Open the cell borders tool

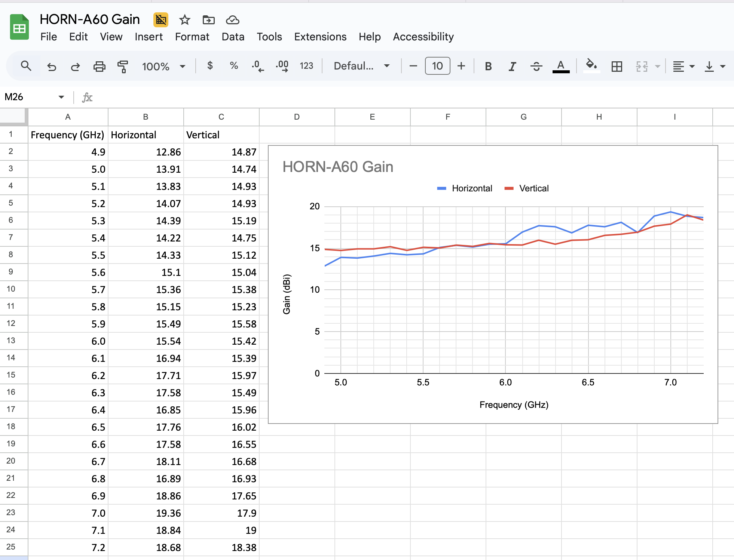point(617,67)
